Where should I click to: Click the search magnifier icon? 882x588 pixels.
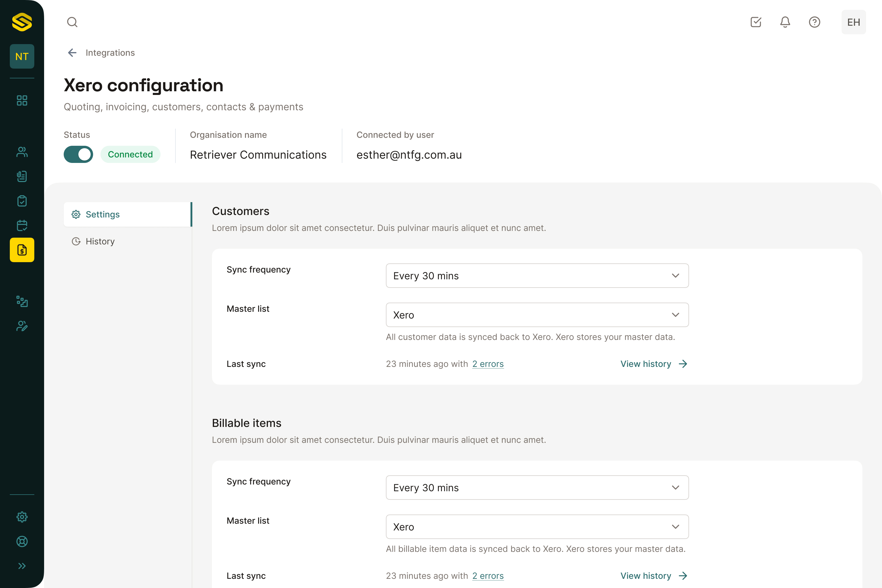72,22
